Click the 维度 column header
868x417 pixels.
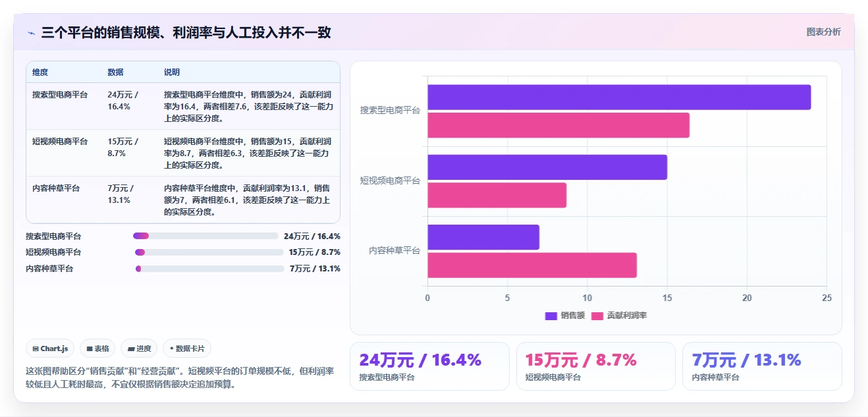[x=40, y=72]
